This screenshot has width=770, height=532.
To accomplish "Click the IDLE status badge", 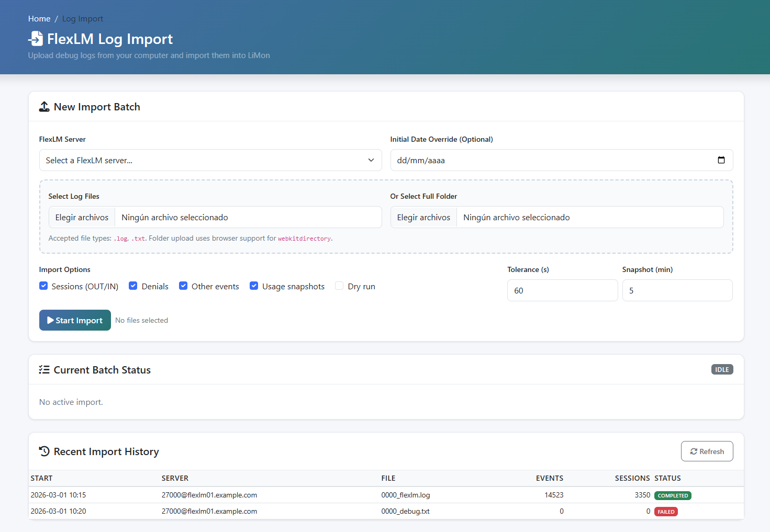I will coord(722,369).
